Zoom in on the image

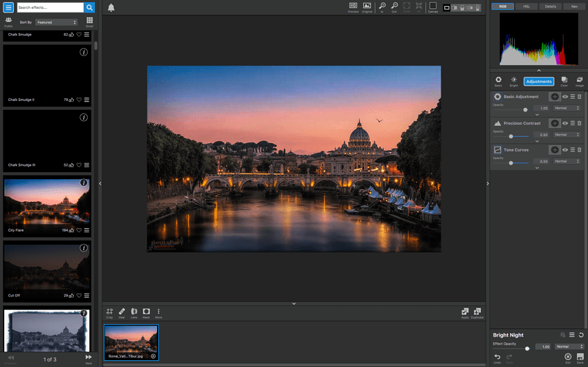[x=382, y=7]
